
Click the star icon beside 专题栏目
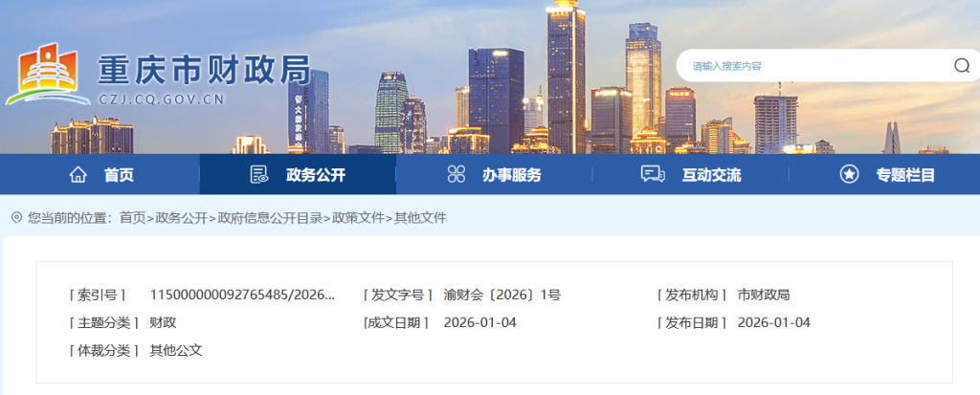point(848,174)
